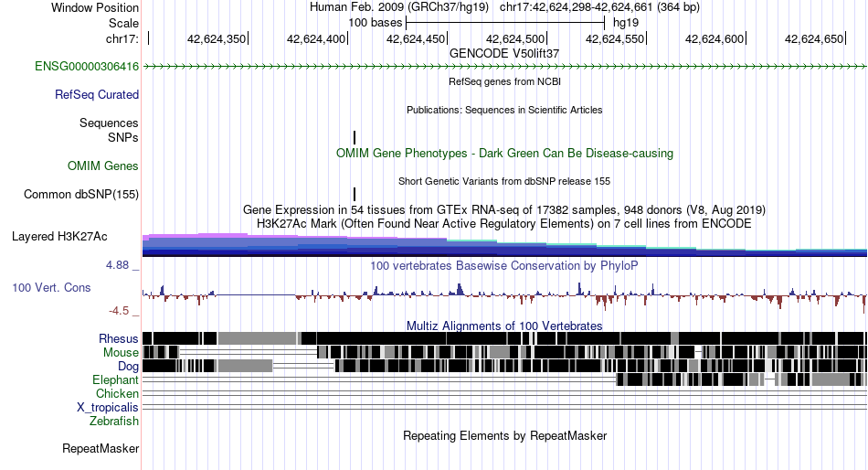Image resolution: width=868 pixels, height=470 pixels.
Task: Click the H3K27Ac Mark ENCODE track title
Action: (504, 223)
